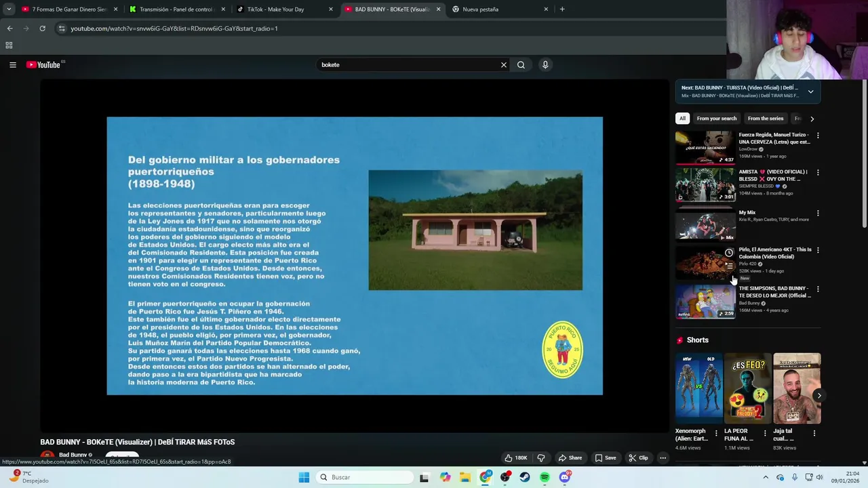This screenshot has width=868, height=488.
Task: Go to the YouTube home logo
Action: coord(45,65)
